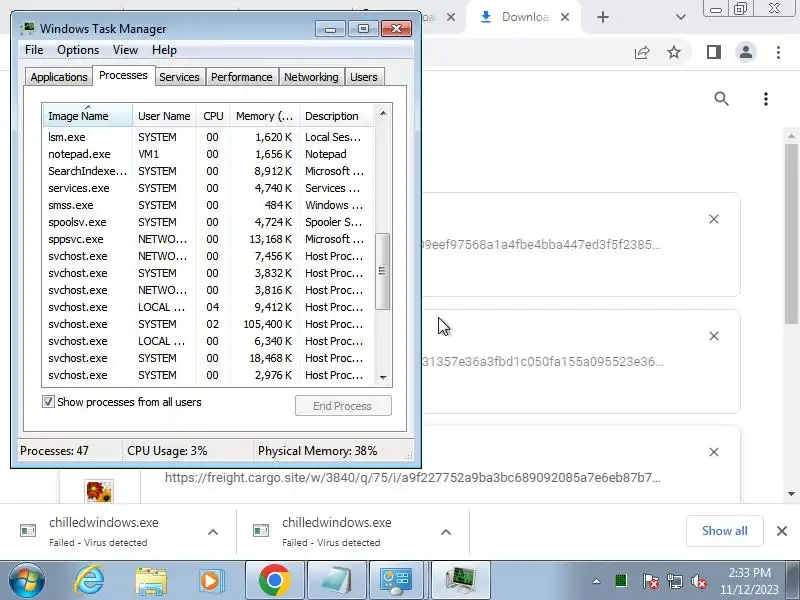The width and height of the screenshot is (800, 600).
Task: Bookmark this page with the star icon
Action: tap(674, 52)
